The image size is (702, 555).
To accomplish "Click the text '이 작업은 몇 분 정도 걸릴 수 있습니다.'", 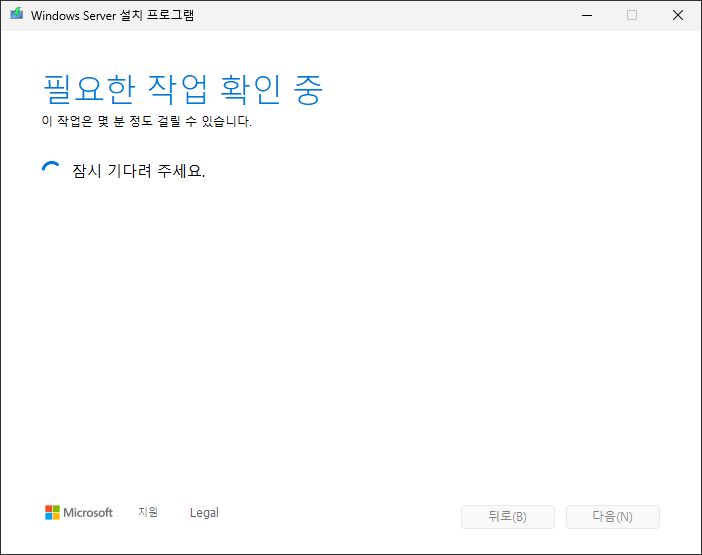I will click(x=146, y=121).
